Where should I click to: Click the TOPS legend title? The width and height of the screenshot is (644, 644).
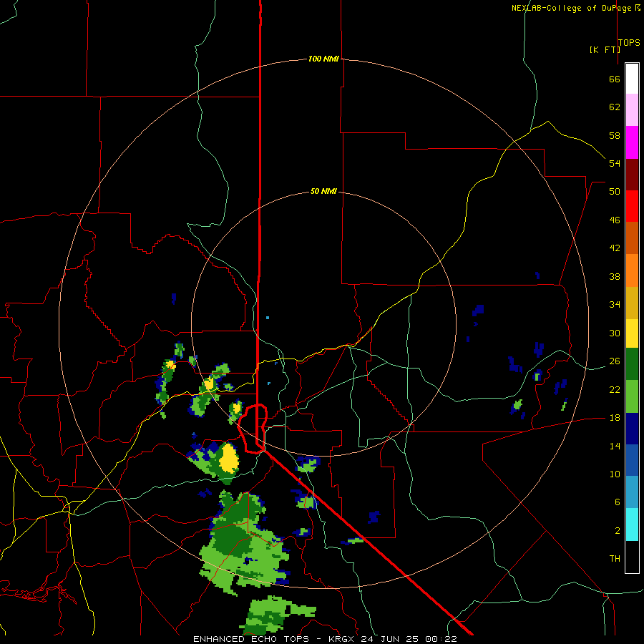[x=629, y=43]
